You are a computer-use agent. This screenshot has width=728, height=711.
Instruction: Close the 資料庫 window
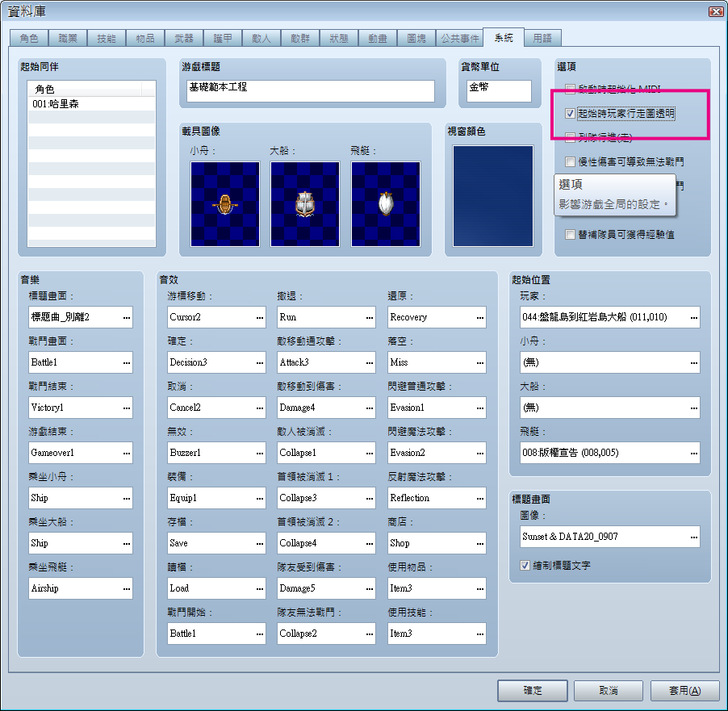coord(716,11)
